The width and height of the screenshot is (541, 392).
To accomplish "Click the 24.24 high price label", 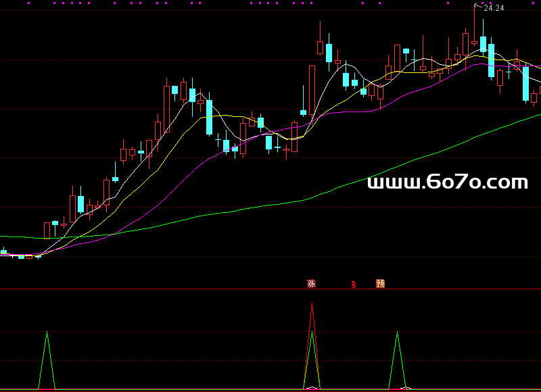I will click(x=494, y=8).
